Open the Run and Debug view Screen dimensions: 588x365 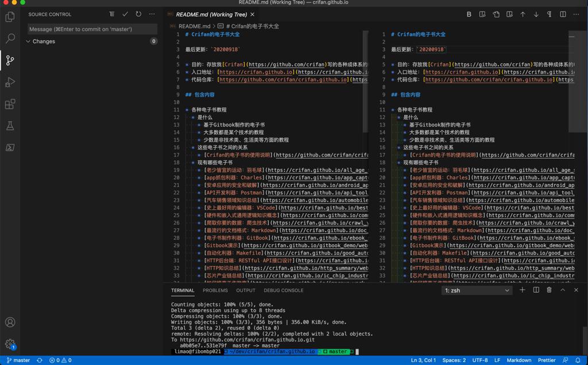point(10,82)
